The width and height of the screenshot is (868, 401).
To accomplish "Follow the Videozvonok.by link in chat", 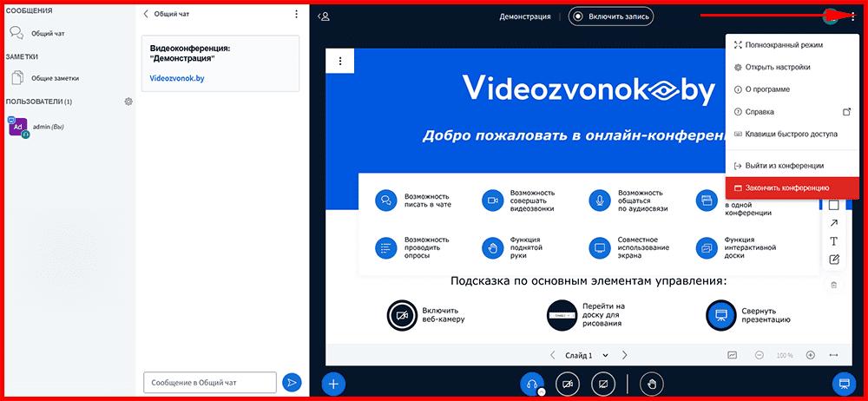I will (x=176, y=79).
